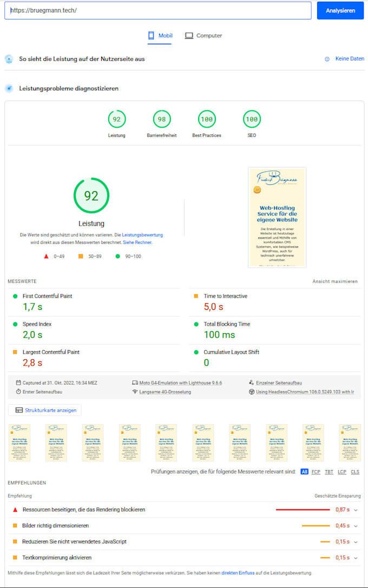Switch to the Mobil tab

click(x=160, y=36)
